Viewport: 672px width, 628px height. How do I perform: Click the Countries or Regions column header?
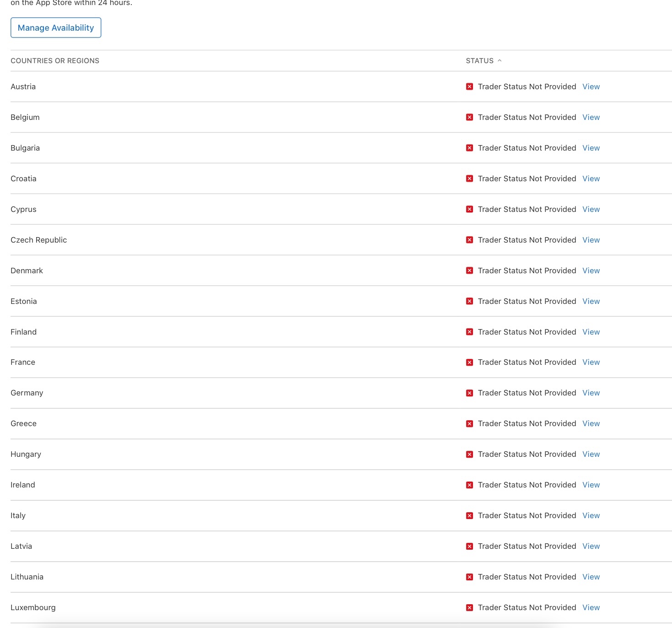(55, 61)
